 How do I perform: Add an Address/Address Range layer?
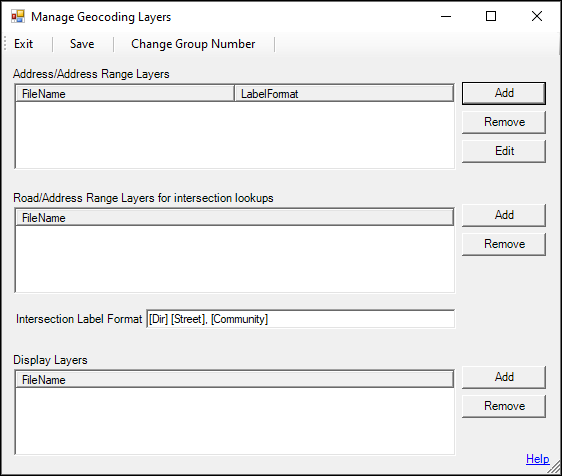(504, 93)
